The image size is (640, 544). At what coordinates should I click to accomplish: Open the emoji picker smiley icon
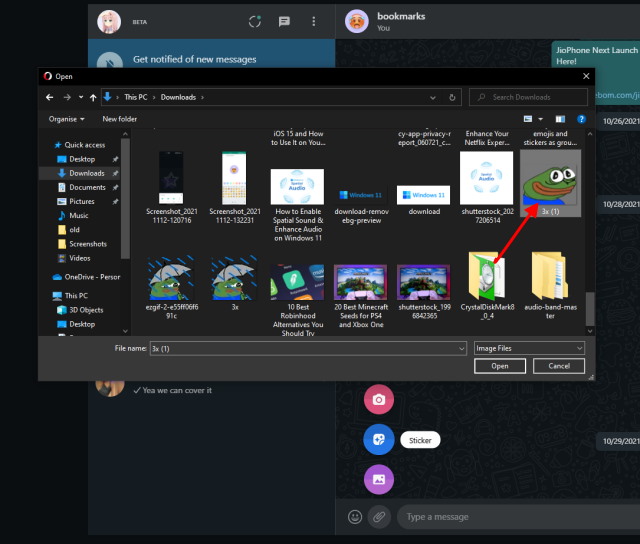(355, 517)
